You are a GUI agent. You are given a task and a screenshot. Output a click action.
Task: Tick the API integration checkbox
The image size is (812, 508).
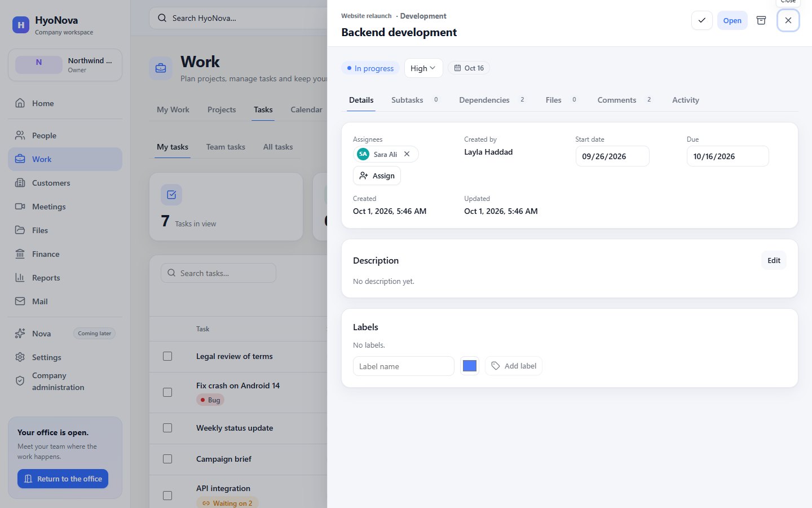click(x=167, y=496)
